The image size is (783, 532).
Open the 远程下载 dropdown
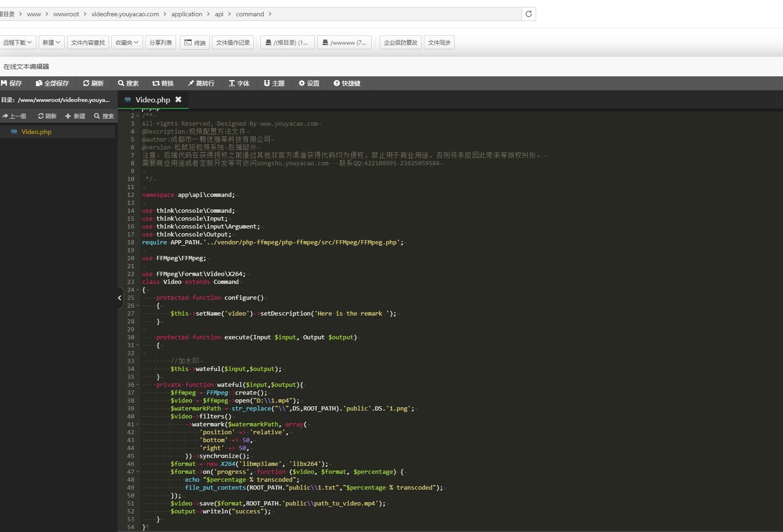18,42
